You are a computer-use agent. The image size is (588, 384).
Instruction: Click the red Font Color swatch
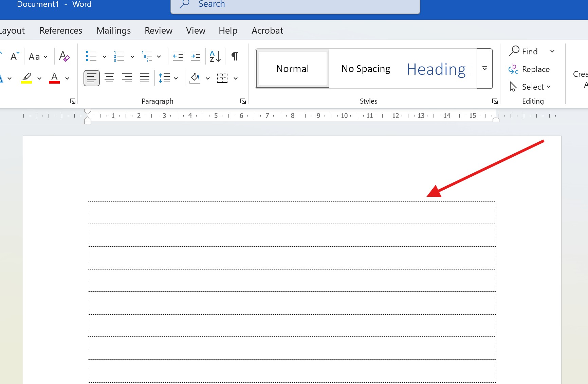pos(54,78)
